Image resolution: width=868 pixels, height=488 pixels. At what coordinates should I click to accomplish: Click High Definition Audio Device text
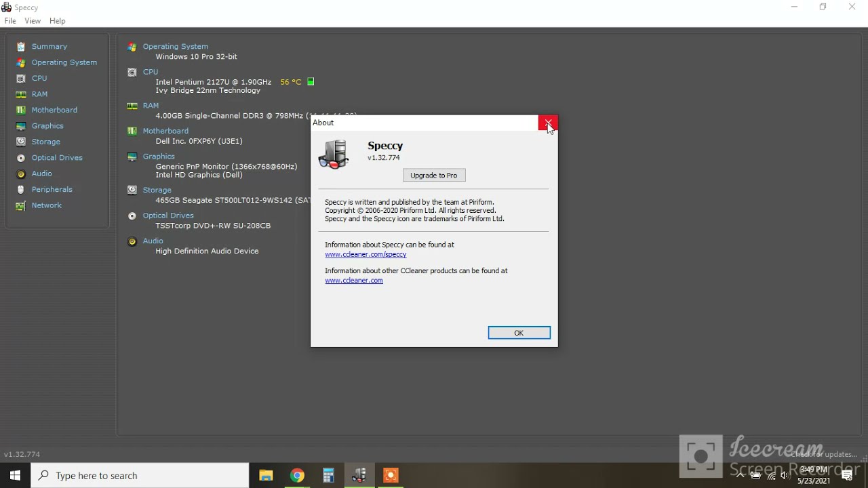click(x=207, y=251)
